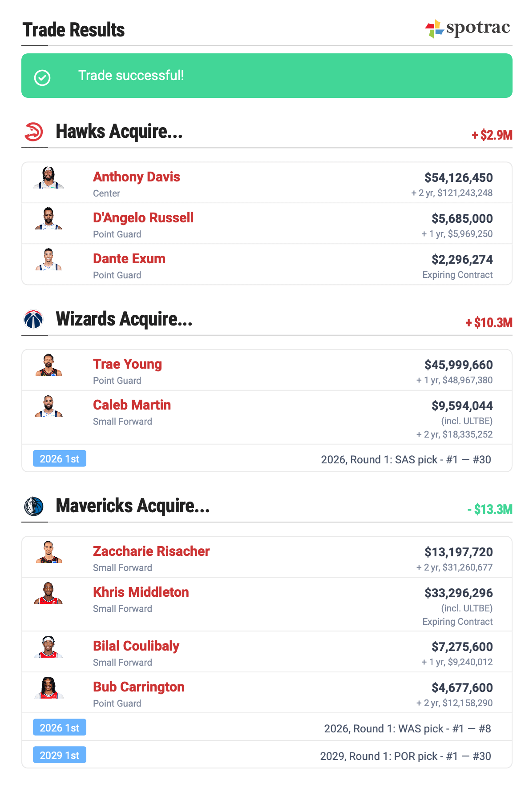Click Trae Young's $45,999,660 salary figure

point(458,365)
